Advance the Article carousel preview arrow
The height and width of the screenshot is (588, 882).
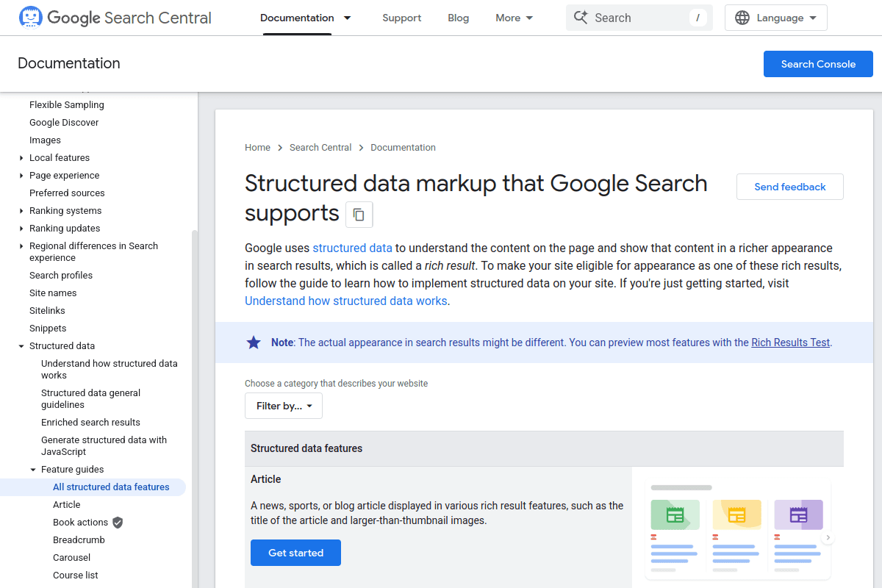tap(828, 538)
